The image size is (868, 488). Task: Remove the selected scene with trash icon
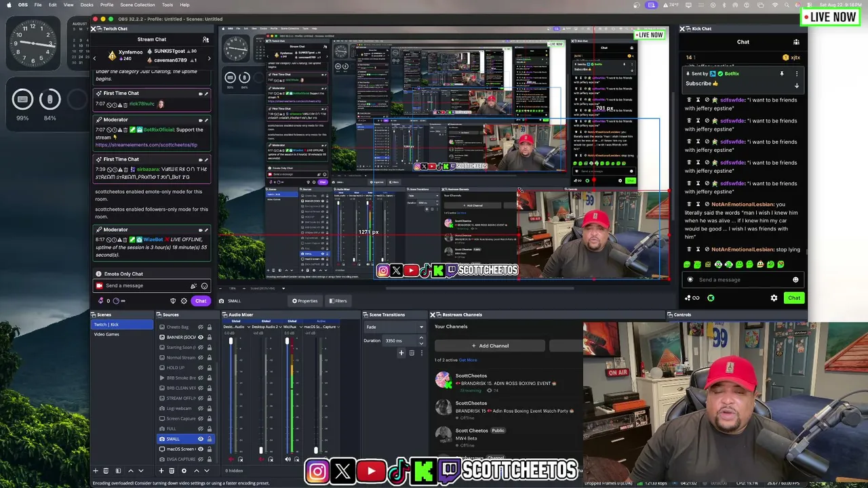107,470
